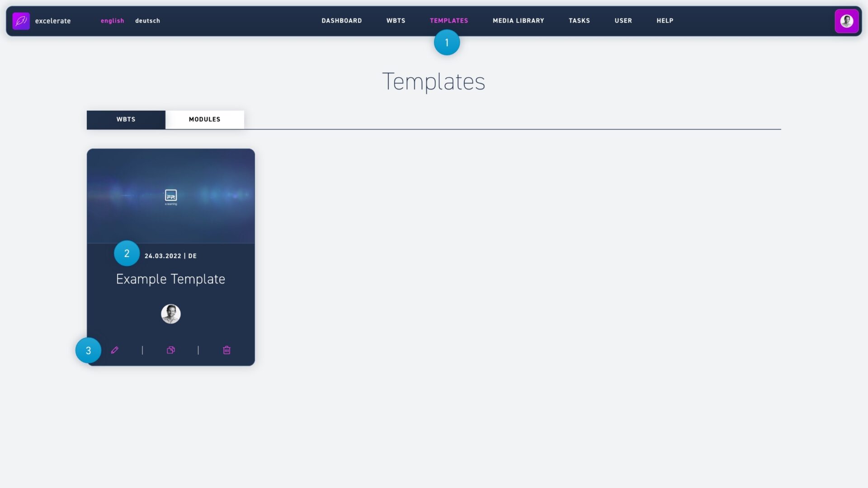Click the duplicate copy icon on template card
This screenshot has width=868, height=488.
coord(171,350)
